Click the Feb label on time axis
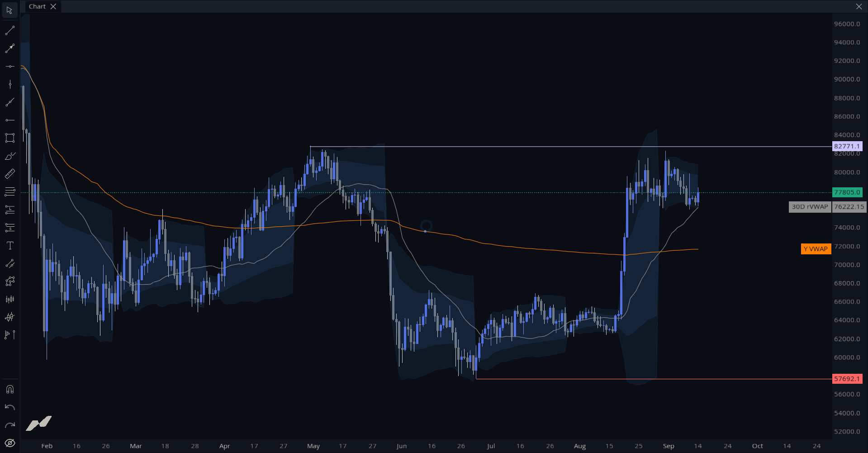 [47, 446]
